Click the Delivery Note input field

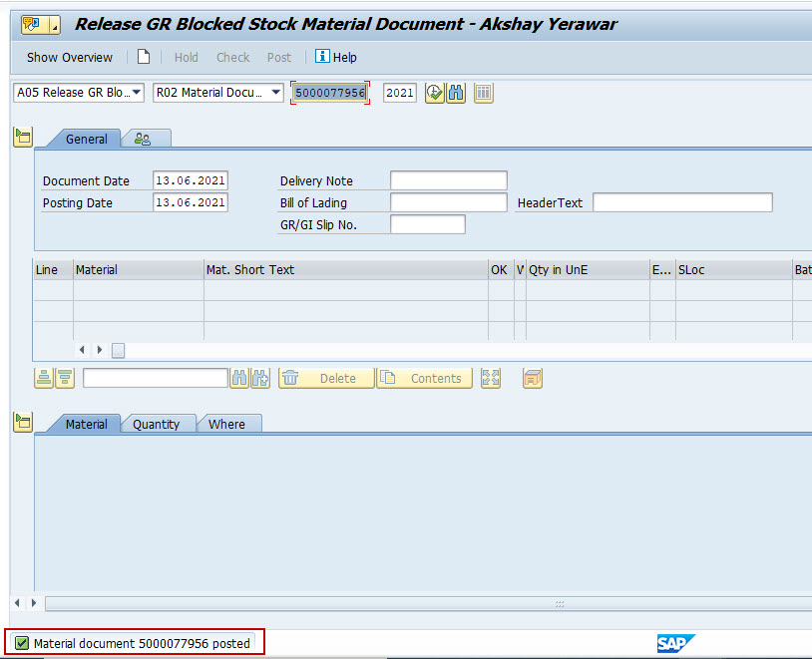[449, 180]
